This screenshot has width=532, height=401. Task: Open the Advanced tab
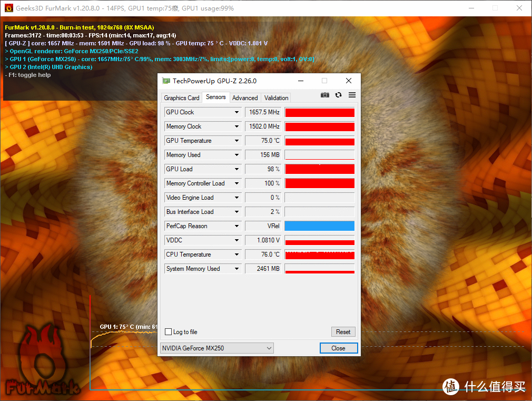[x=245, y=98]
